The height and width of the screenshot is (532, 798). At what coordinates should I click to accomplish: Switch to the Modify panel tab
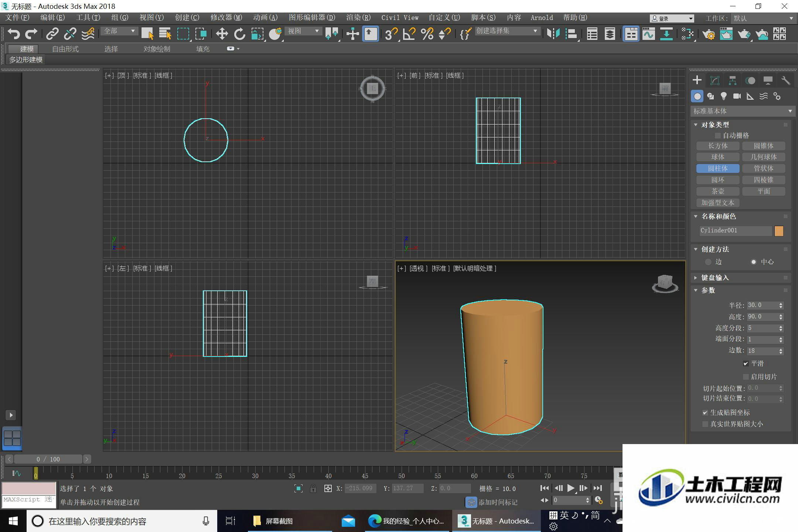tap(715, 80)
